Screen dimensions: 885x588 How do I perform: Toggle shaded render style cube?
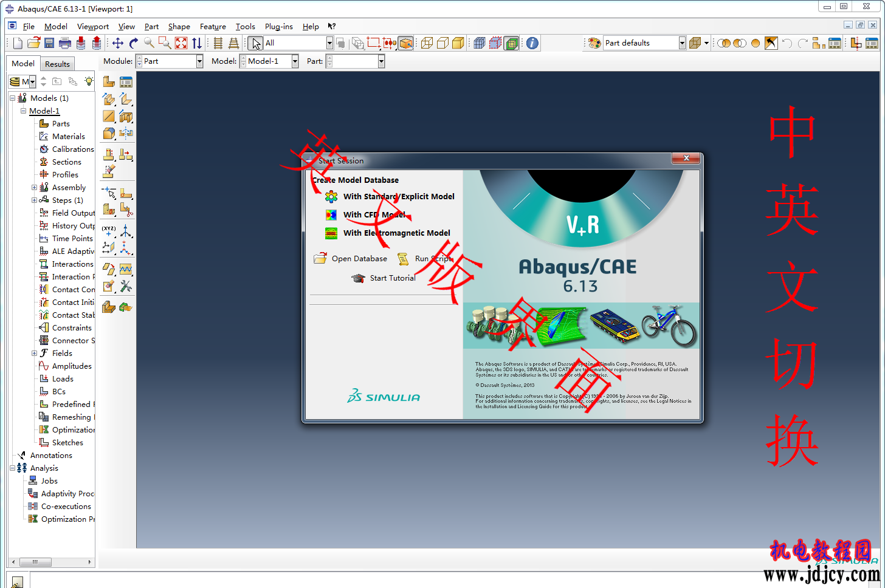coord(458,43)
